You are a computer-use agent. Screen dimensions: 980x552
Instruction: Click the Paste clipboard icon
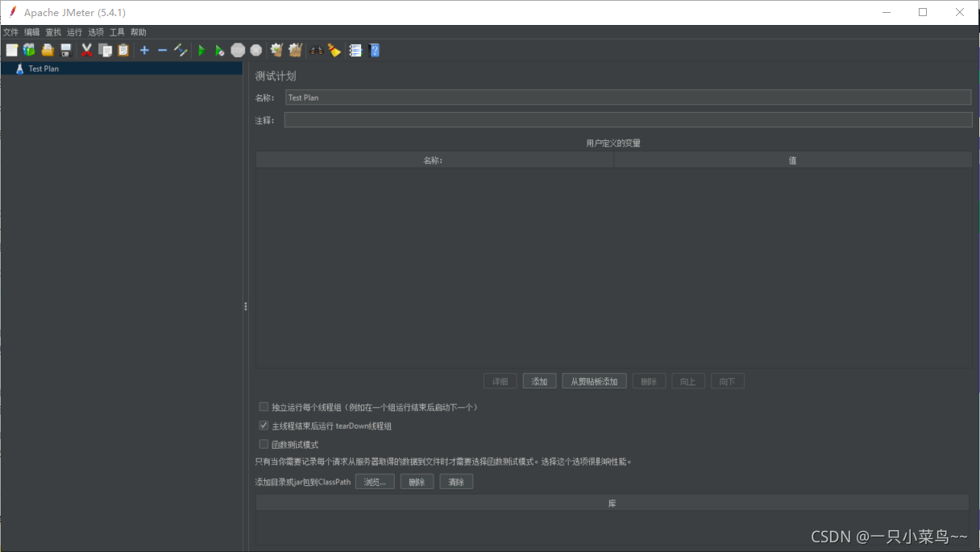click(123, 50)
